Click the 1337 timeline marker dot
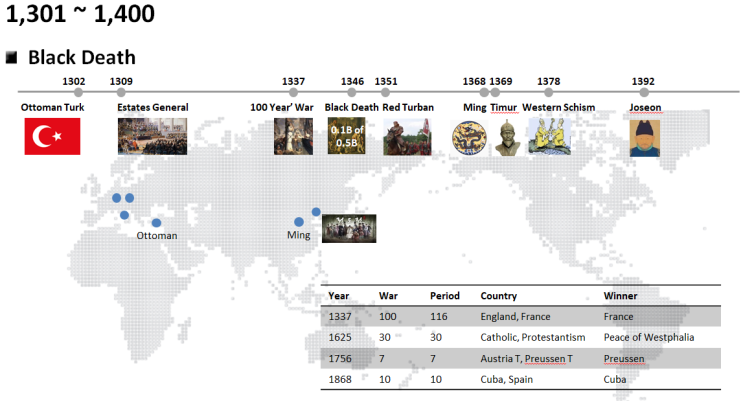The width and height of the screenshot is (743, 401). [x=293, y=92]
